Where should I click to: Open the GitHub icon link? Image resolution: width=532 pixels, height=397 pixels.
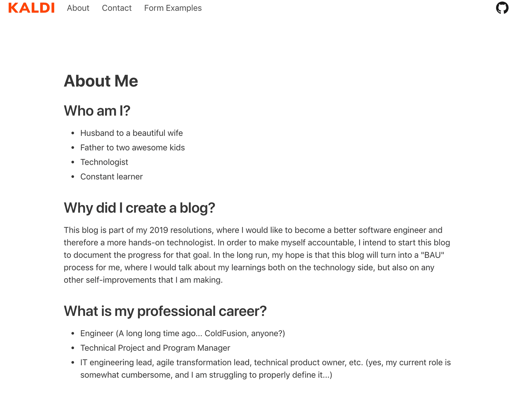[502, 8]
